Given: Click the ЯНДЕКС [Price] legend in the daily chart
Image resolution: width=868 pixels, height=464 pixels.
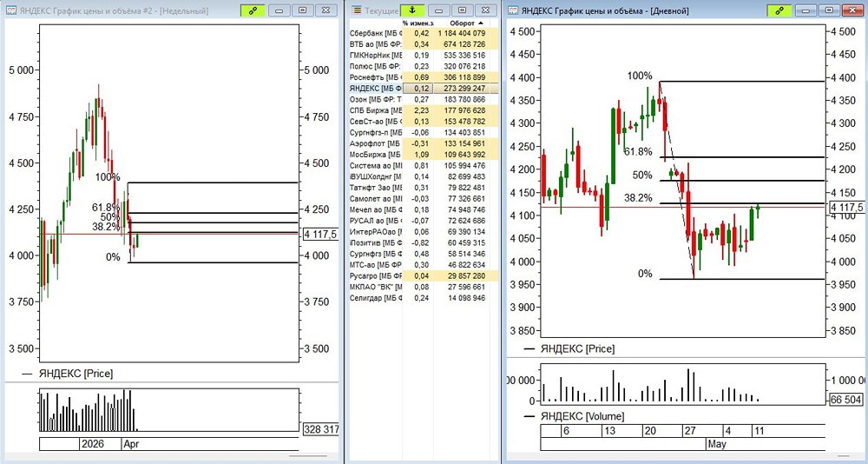Looking at the screenshot, I should pyautogui.click(x=577, y=348).
